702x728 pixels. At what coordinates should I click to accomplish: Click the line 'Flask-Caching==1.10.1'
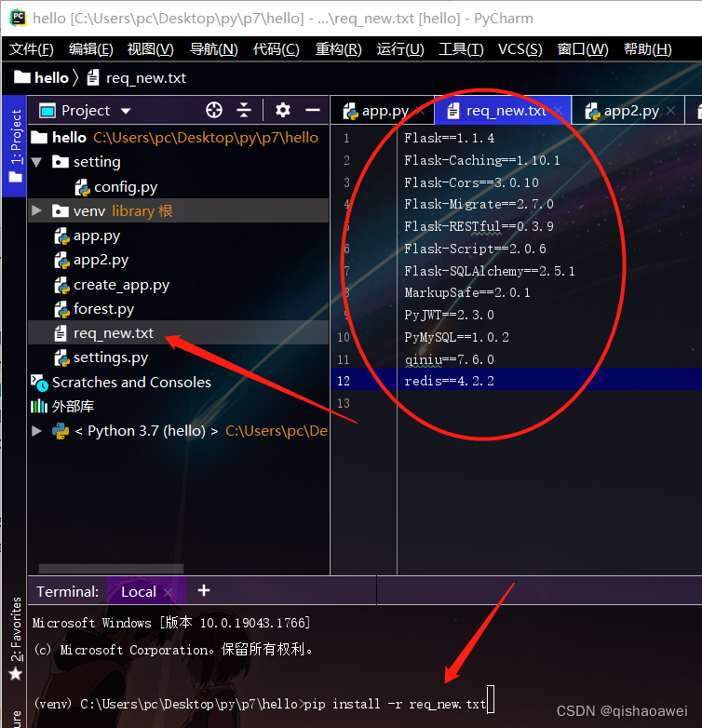482,160
